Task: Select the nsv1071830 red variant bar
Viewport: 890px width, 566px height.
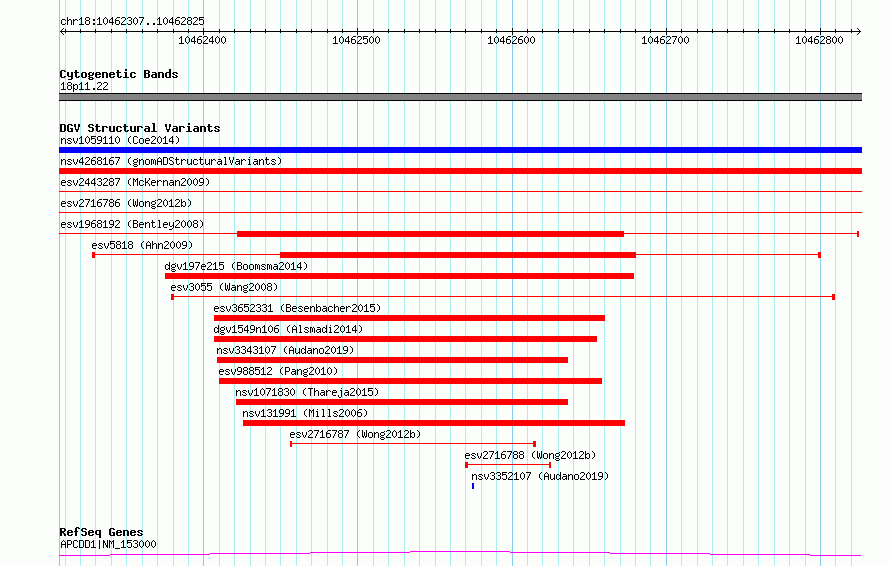Action: pyautogui.click(x=402, y=402)
